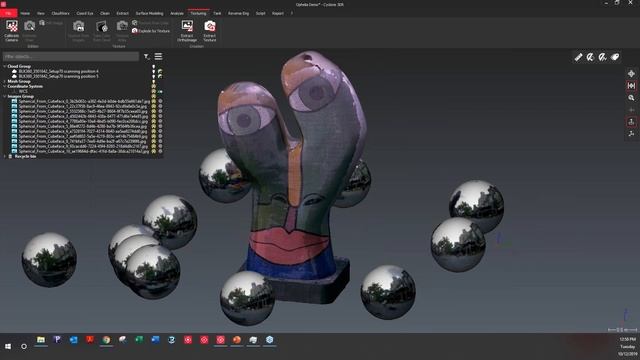Toggle yellow visibility icon of Spherical_From_Cubeface_0

point(154,101)
